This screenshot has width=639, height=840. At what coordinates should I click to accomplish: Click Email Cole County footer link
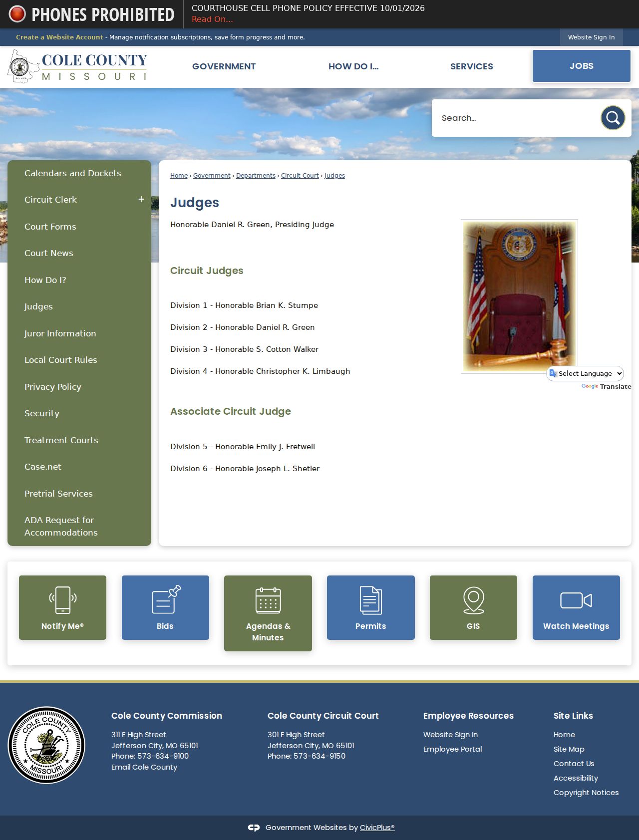click(144, 767)
